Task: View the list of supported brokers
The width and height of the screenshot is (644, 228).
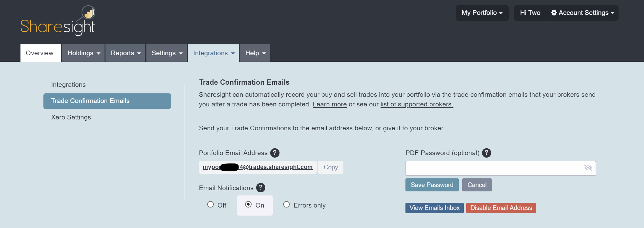Action: pyautogui.click(x=417, y=104)
